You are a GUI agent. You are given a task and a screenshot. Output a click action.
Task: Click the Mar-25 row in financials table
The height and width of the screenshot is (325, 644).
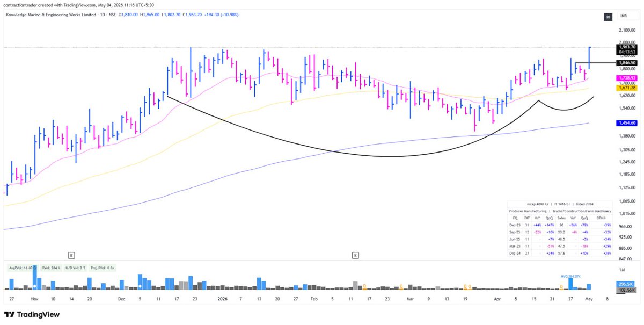click(560, 247)
